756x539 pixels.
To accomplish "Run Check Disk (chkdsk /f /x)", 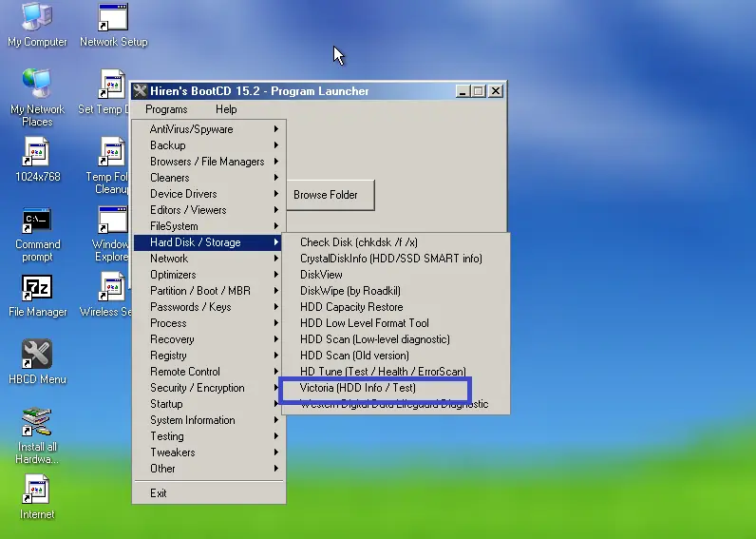I will coord(395,242).
